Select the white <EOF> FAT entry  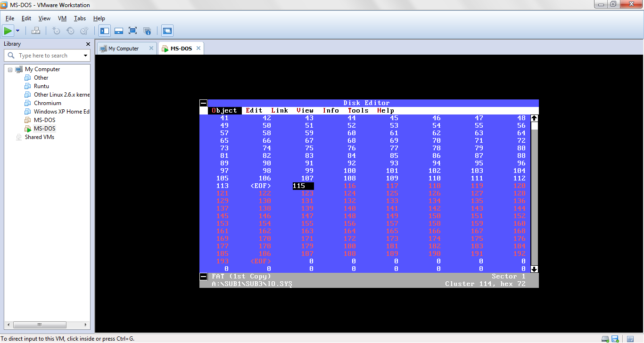point(261,186)
